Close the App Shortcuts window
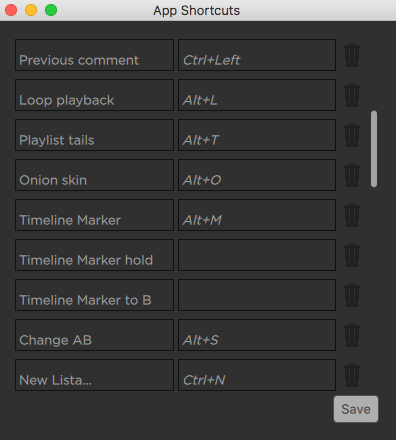The image size is (396, 440). [x=11, y=10]
